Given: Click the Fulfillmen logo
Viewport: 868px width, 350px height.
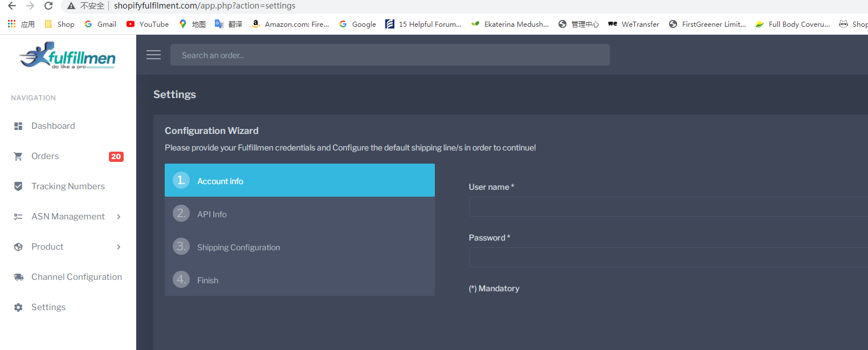Looking at the screenshot, I should (x=67, y=56).
